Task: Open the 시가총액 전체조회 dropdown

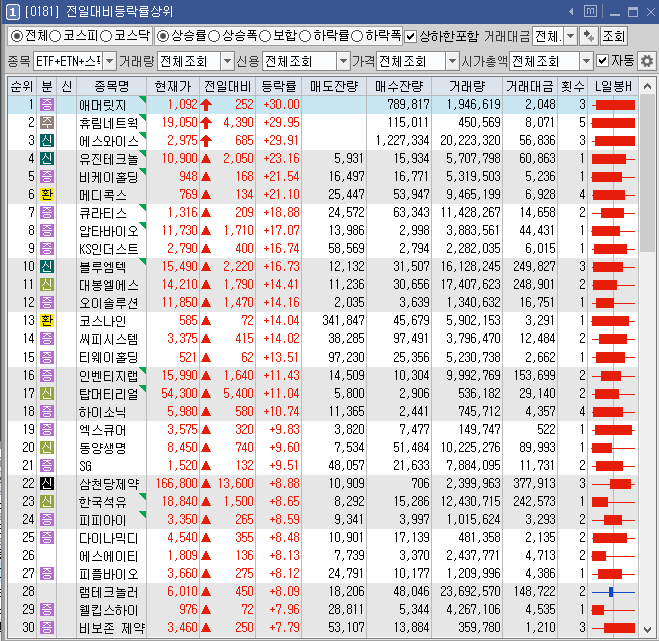Action: pyautogui.click(x=586, y=61)
